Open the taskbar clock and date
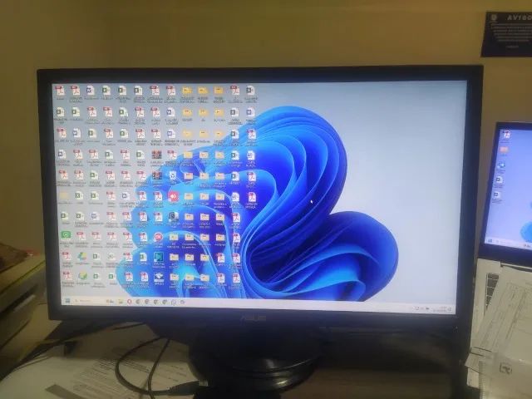The width and height of the screenshot is (532, 399). (440, 309)
